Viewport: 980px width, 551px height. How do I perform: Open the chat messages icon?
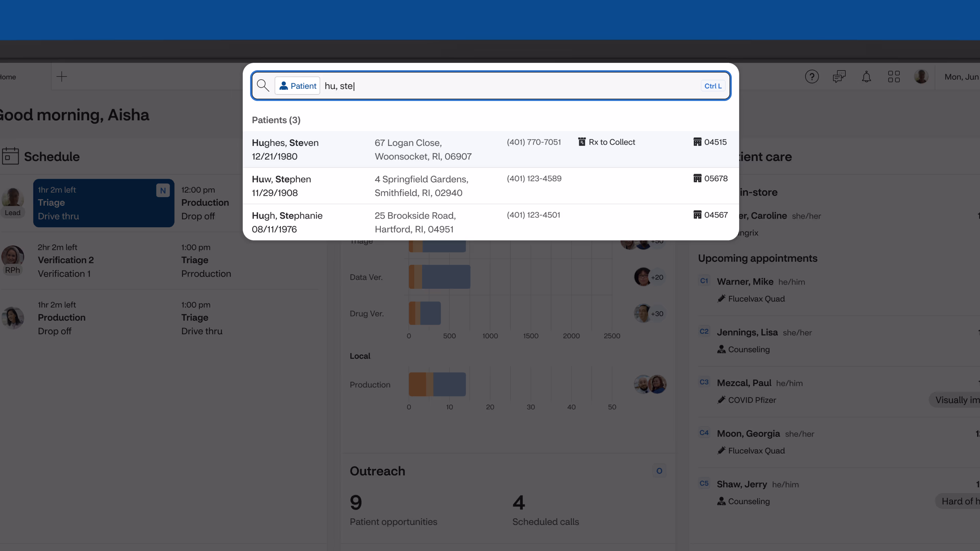[839, 77]
